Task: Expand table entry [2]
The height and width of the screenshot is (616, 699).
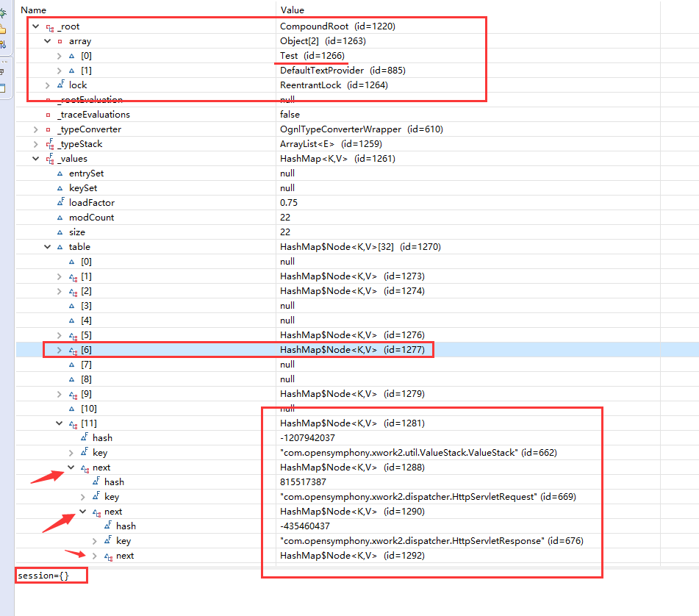Action: (x=60, y=291)
